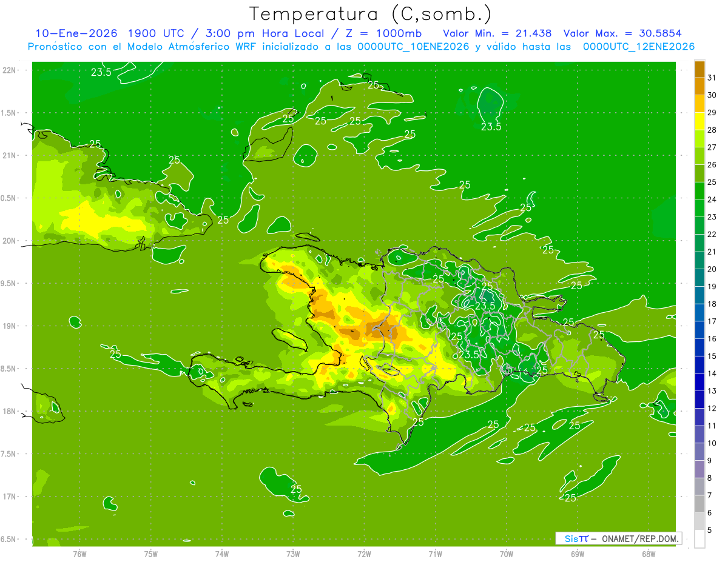The image size is (728, 562).
Task: Click the colorbar label '22'
Action: click(x=712, y=235)
